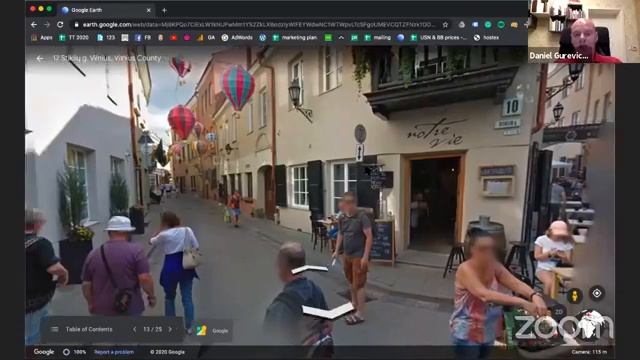Move forward using the Street View arrow
The image size is (640, 360).
310,269
